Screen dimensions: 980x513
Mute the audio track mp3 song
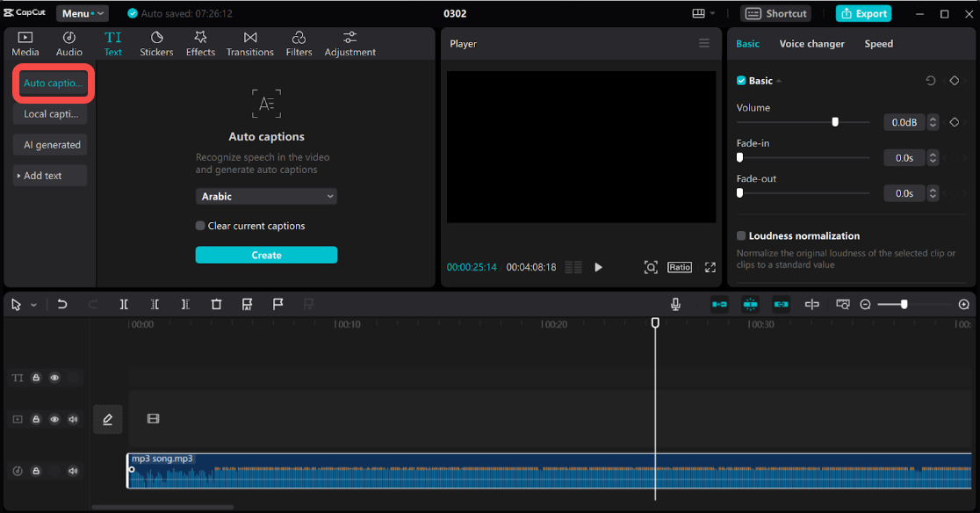pos(73,471)
